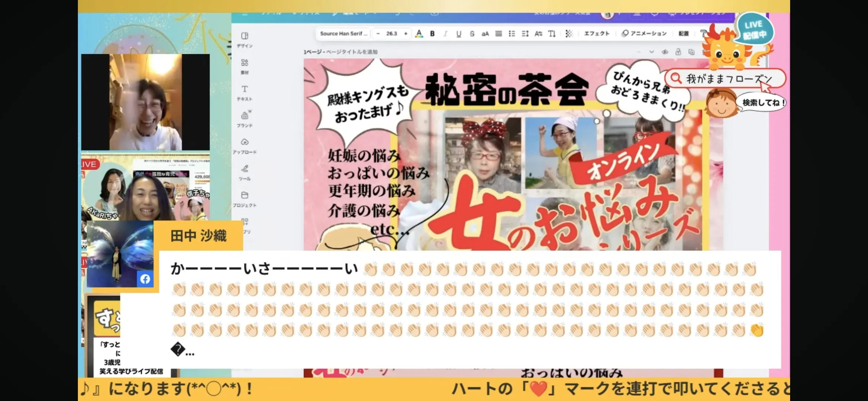The width and height of the screenshot is (868, 401).
Task: Open Source Han Serif font dropdown
Action: 343,33
